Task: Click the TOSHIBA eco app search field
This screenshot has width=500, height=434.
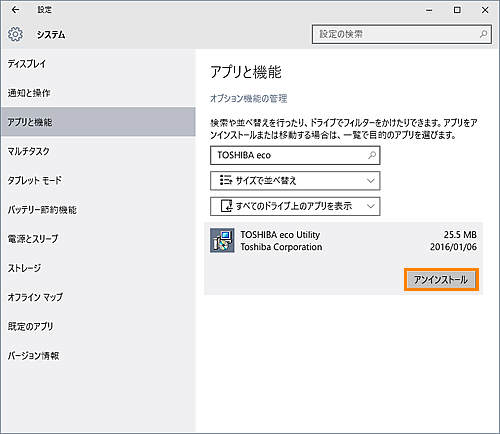Action: pos(295,155)
